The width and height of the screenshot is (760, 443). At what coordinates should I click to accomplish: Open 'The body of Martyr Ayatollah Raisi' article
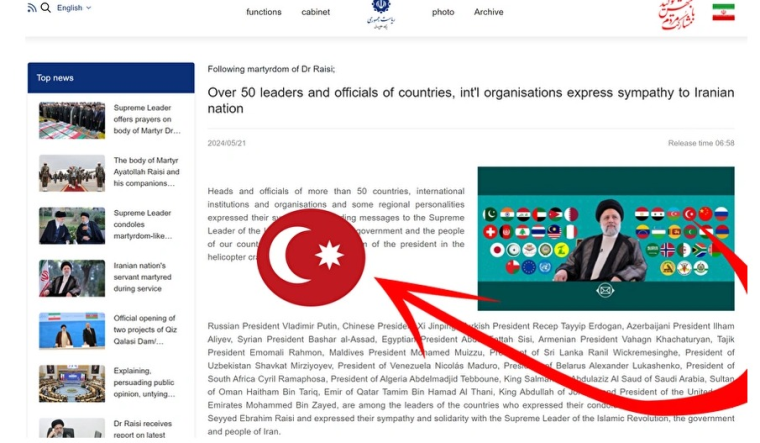(147, 172)
